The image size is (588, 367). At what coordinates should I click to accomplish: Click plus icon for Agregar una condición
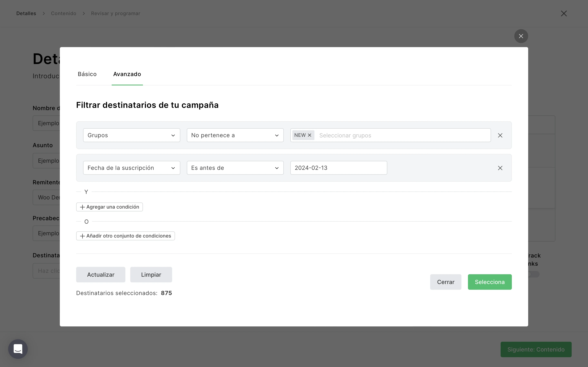click(x=82, y=207)
